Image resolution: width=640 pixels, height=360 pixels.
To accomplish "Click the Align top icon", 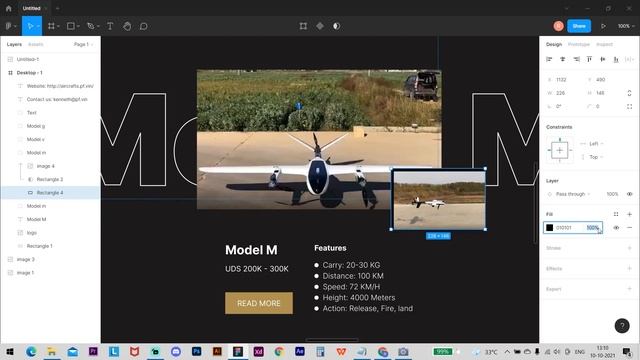I will tap(589, 59).
